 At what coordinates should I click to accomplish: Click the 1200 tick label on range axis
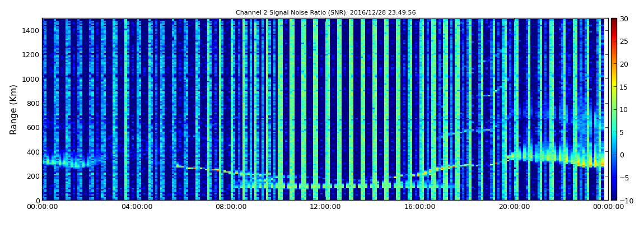click(x=31, y=55)
